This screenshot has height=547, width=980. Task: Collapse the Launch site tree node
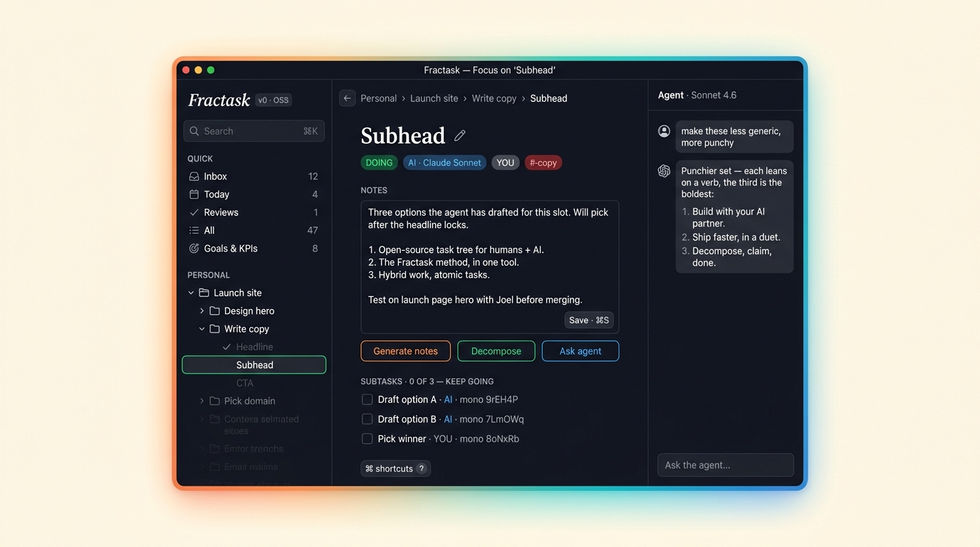(191, 293)
